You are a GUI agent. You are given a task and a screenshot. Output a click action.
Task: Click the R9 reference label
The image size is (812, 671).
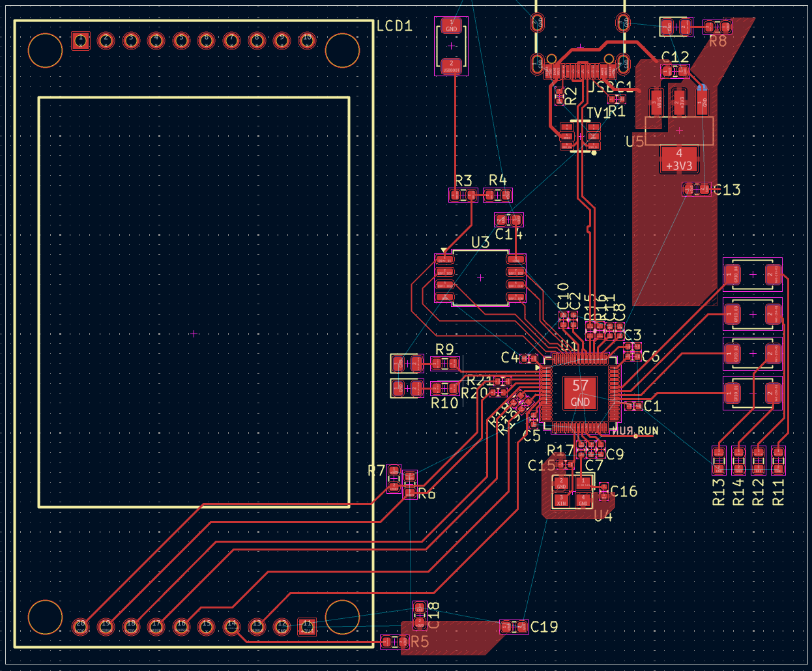(444, 350)
